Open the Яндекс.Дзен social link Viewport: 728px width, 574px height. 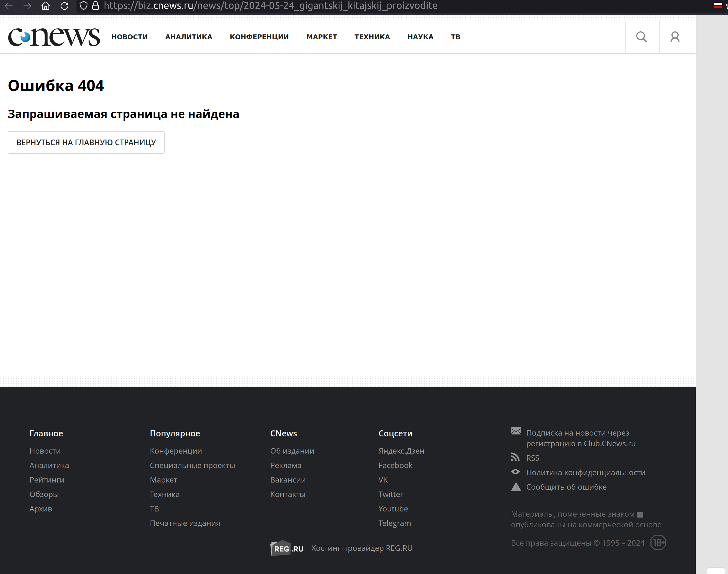coord(401,451)
